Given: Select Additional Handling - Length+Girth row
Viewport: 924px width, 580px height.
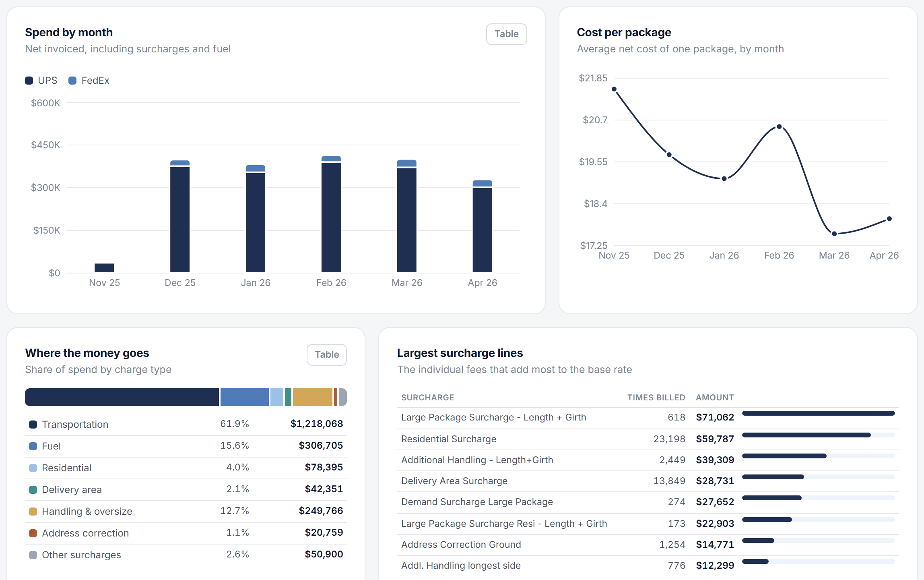Looking at the screenshot, I should [648, 460].
